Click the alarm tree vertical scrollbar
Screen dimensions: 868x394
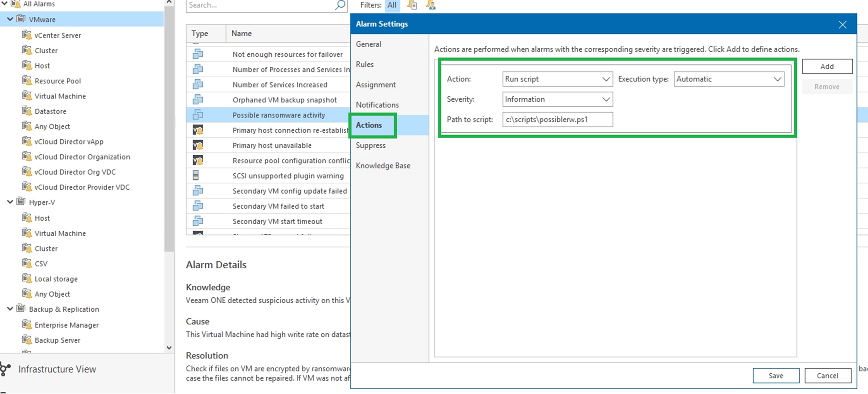coord(170,128)
